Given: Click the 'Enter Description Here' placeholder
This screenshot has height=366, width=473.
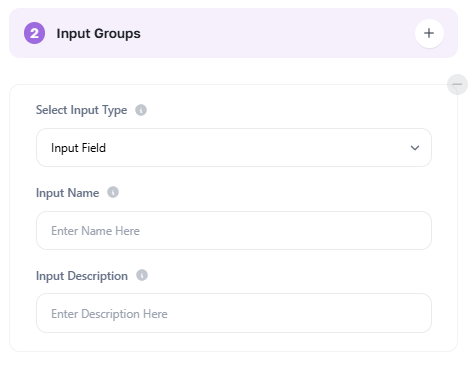Looking at the screenshot, I should coord(109,314).
